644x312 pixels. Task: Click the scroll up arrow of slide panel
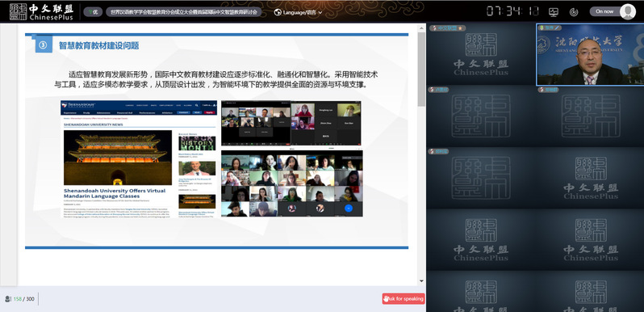click(421, 28)
